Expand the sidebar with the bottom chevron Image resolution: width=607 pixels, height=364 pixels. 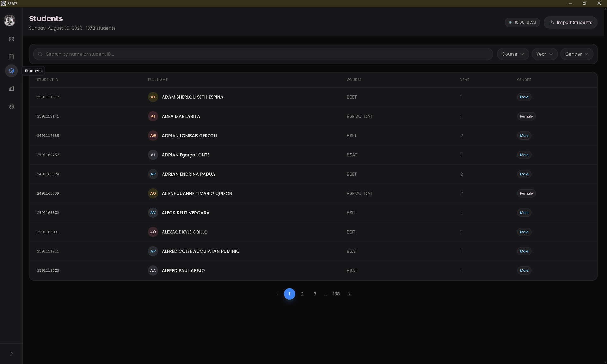click(11, 354)
